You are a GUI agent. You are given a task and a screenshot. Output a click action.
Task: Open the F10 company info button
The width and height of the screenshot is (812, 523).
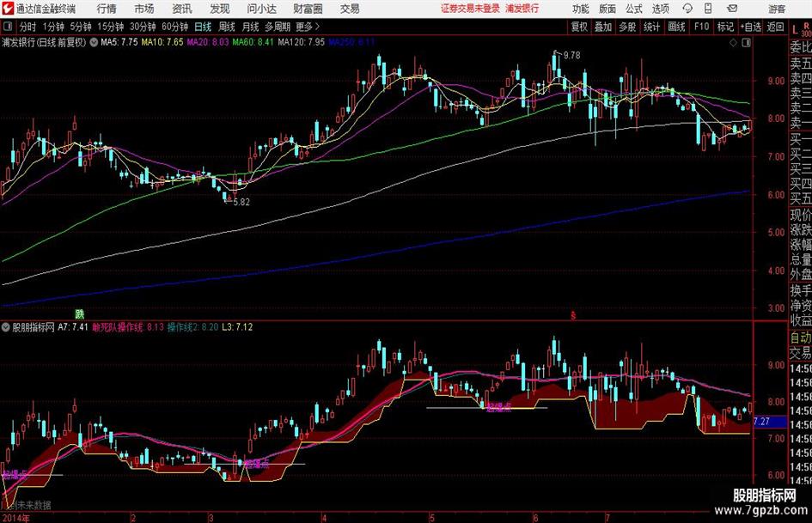701,27
